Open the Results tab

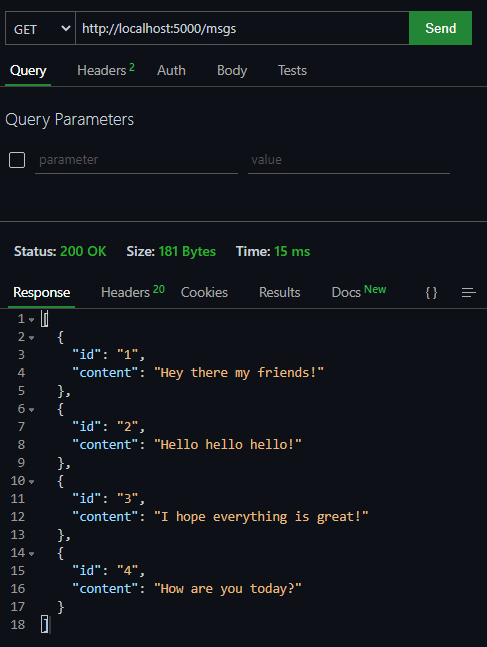279,293
